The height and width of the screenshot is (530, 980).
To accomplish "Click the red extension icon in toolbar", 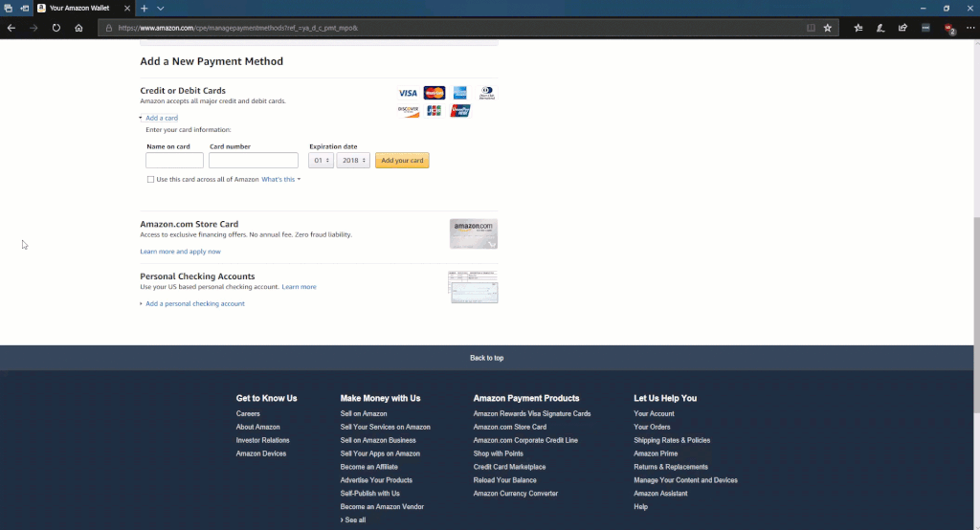I will pyautogui.click(x=948, y=29).
